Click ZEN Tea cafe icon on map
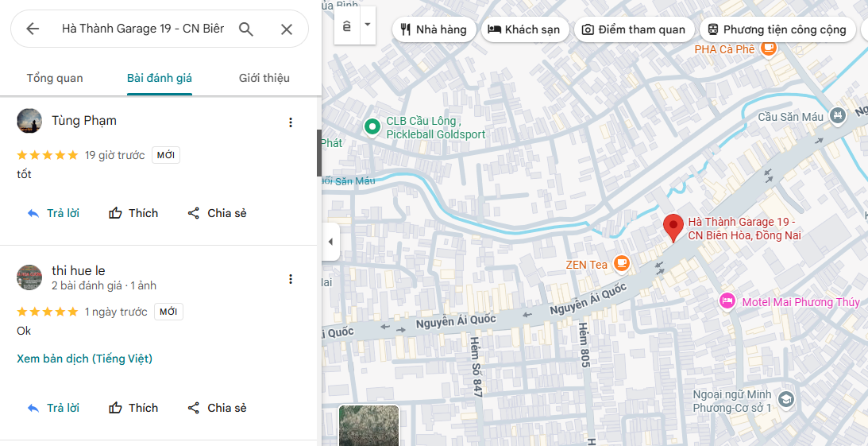868x446 pixels. [x=623, y=264]
